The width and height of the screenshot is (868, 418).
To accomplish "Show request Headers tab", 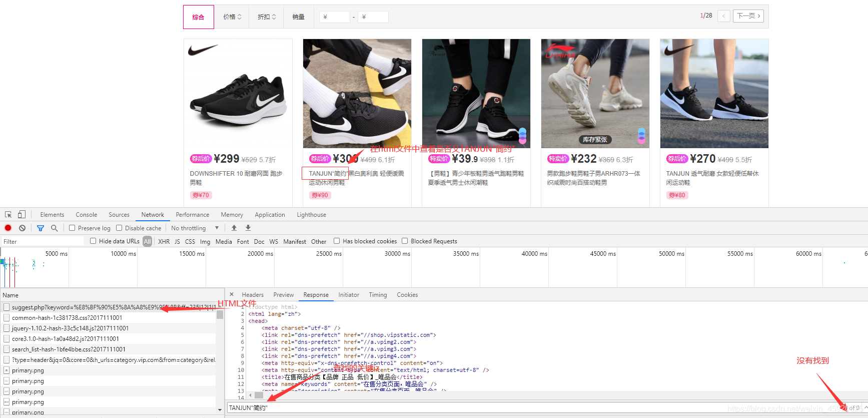I will (x=253, y=295).
